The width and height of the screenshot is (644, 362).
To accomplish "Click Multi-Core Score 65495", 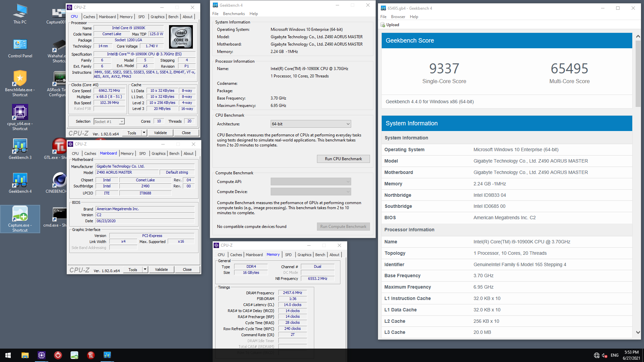I will tap(569, 73).
